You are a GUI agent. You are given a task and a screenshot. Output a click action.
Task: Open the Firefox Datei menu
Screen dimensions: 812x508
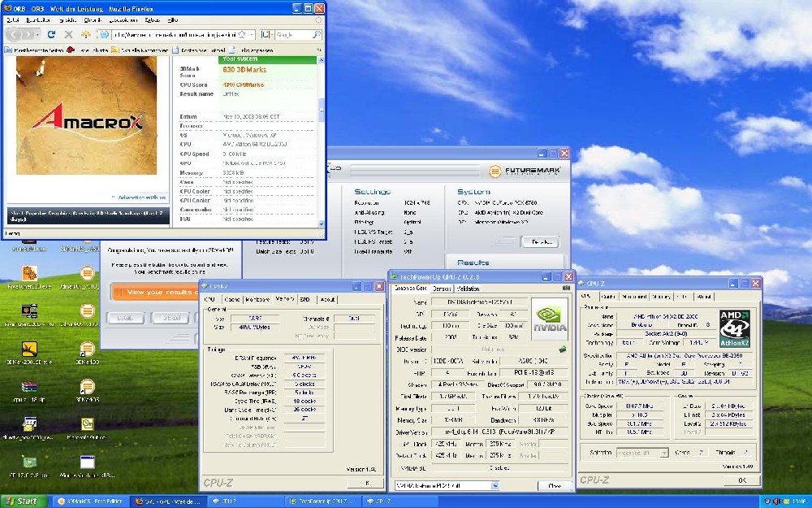click(x=12, y=20)
